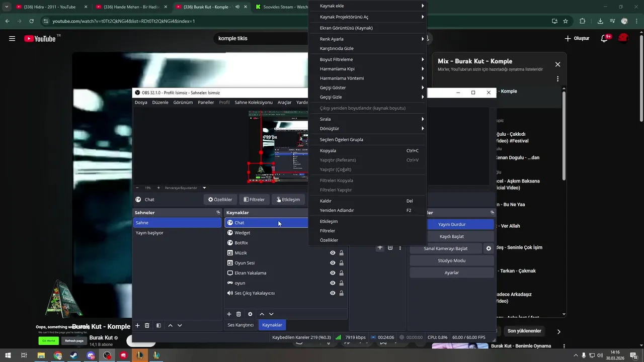This screenshot has width=644, height=362.
Task: Select Yayın başlıyor scene
Action: pyautogui.click(x=177, y=233)
